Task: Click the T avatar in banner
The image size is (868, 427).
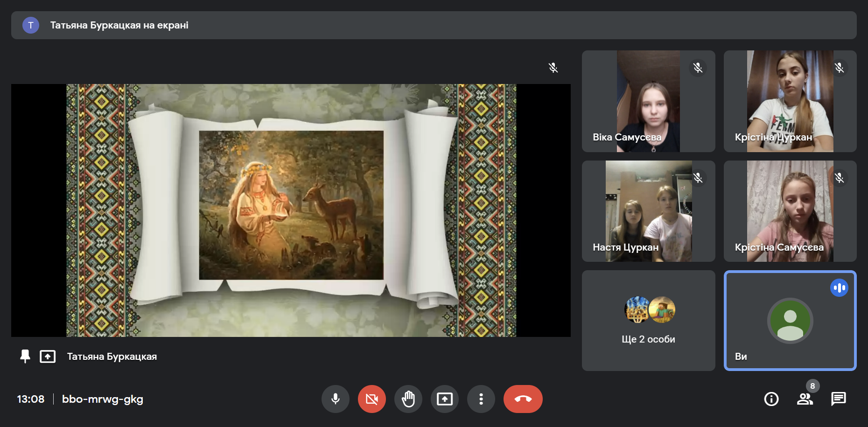Action: tap(31, 25)
